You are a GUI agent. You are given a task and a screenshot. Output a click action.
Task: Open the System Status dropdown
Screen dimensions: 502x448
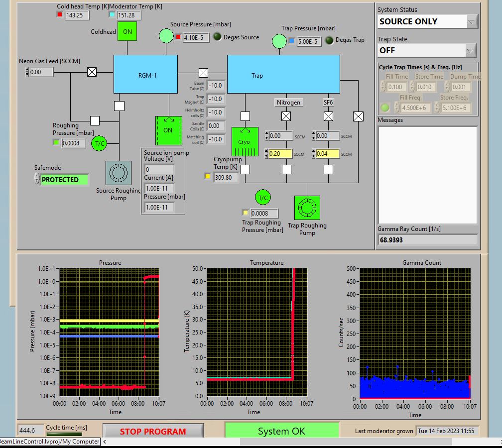(472, 21)
